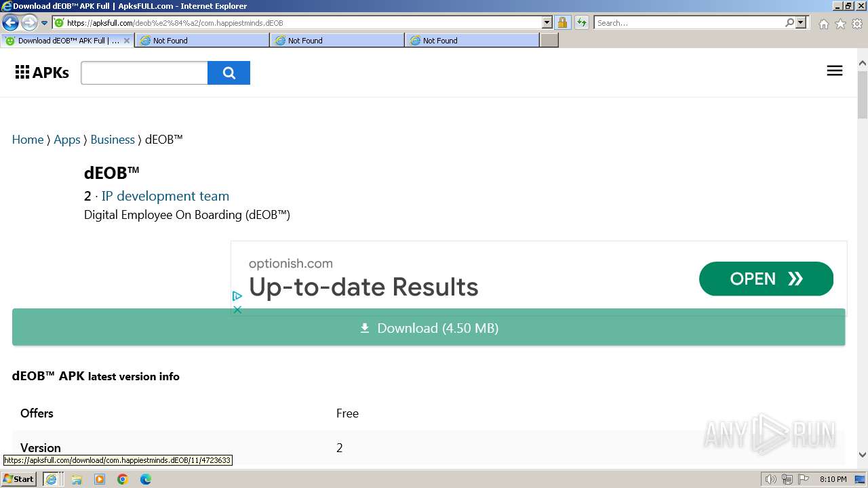This screenshot has height=488, width=868.
Task: Submit the blue site search button
Action: point(229,73)
